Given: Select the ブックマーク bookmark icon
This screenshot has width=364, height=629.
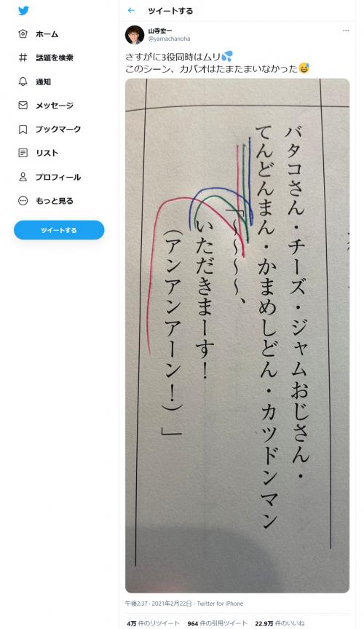Looking at the screenshot, I should (x=23, y=129).
